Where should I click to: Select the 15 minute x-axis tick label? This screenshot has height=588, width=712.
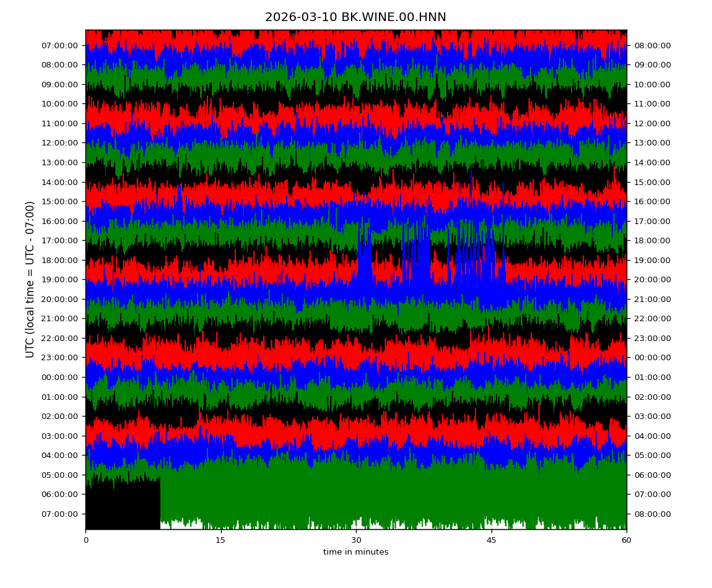coord(220,540)
